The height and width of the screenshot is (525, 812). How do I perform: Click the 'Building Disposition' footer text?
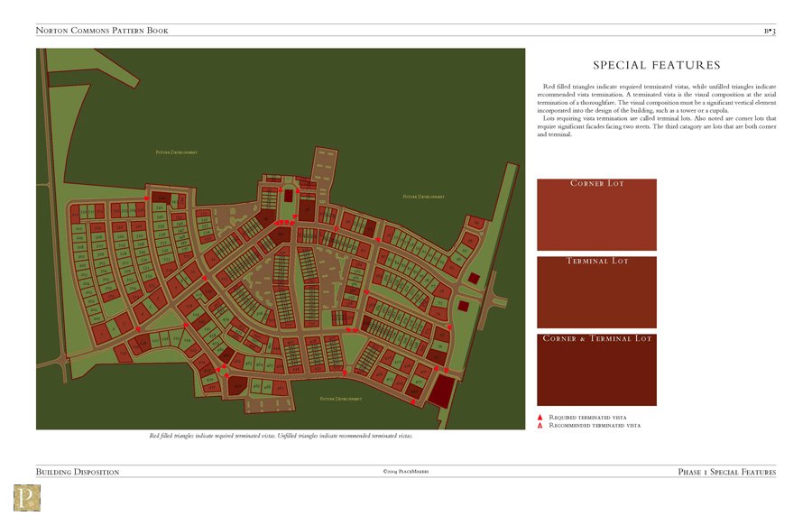(x=78, y=472)
